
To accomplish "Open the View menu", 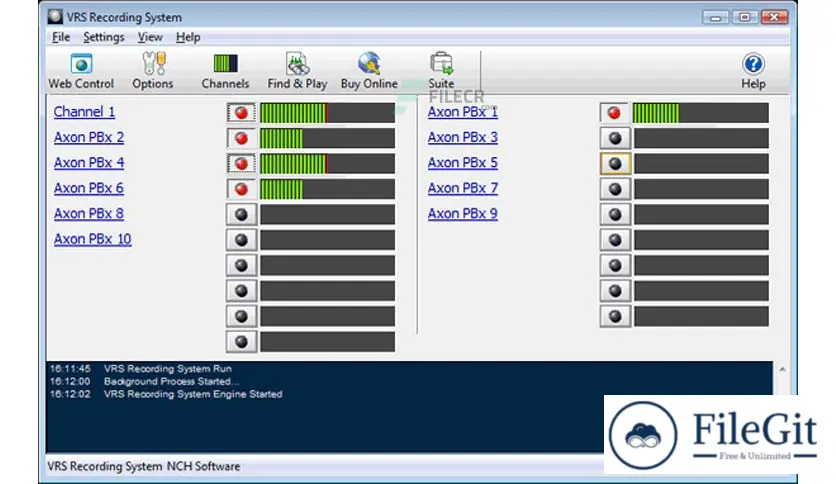I will (x=150, y=37).
